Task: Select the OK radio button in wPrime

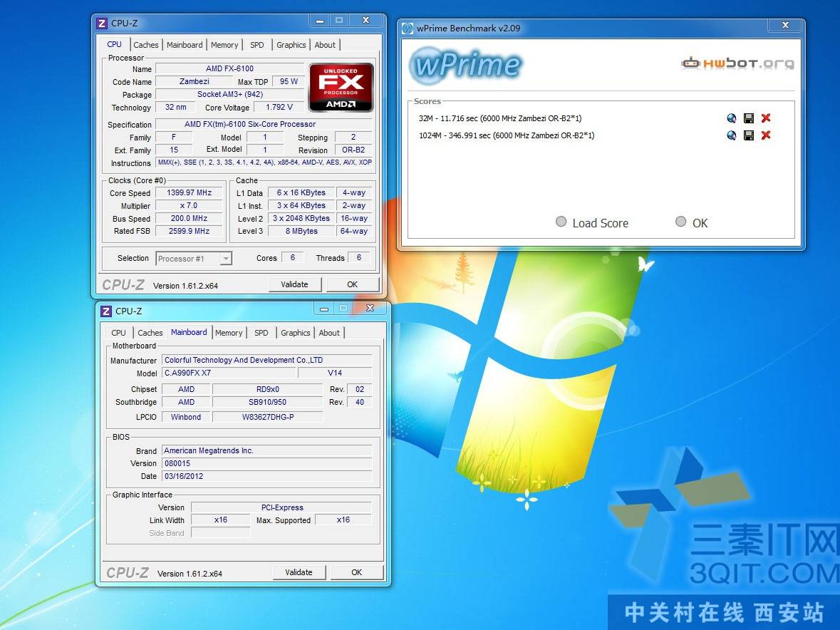Action: (x=681, y=222)
